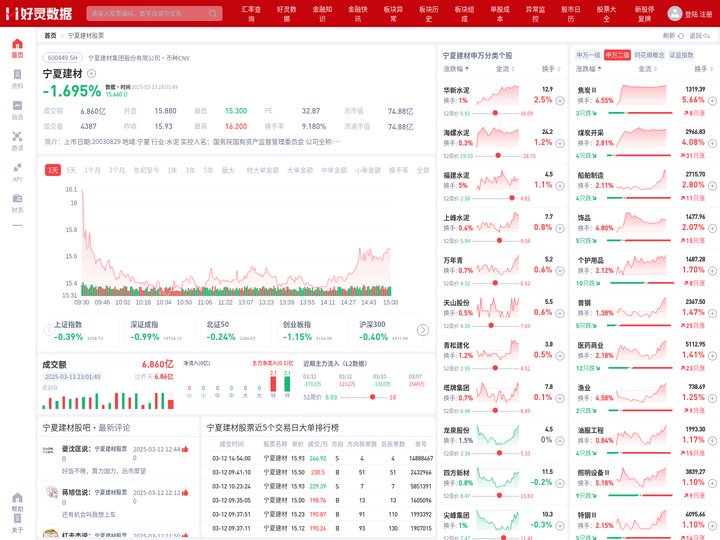The image size is (720, 540).
Task: Click the 医药商业 sector row
Action: click(x=646, y=356)
